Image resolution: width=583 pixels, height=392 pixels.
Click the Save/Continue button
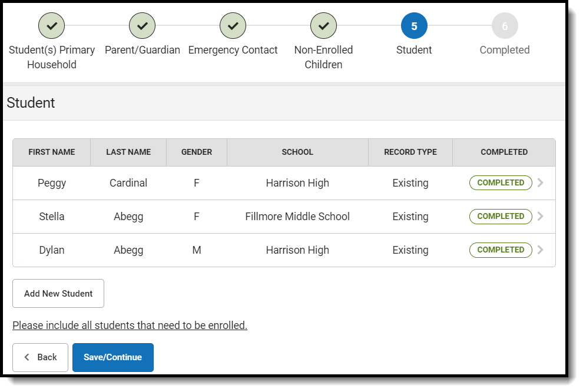click(112, 357)
